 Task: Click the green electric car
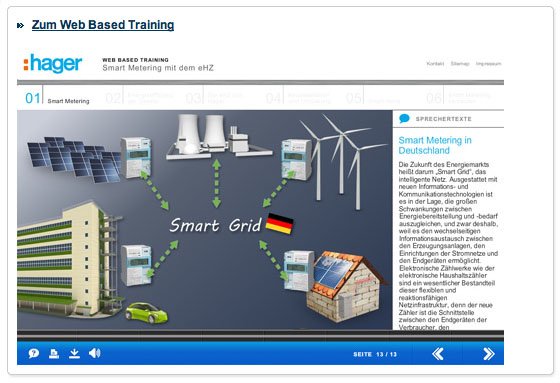146,313
